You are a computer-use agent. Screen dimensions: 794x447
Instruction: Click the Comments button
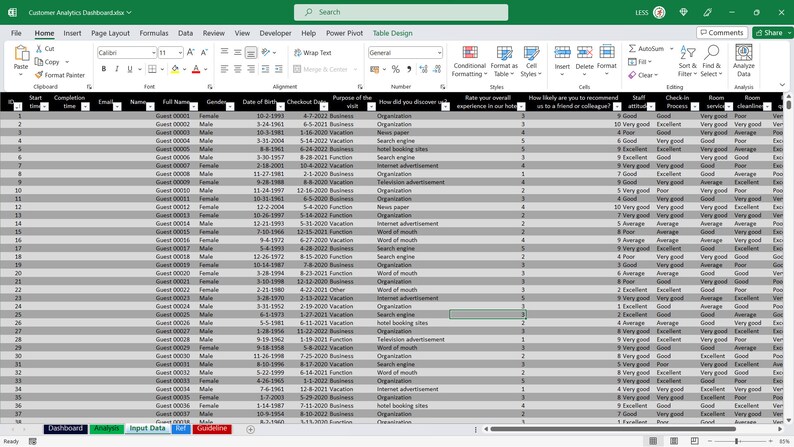[x=722, y=32]
